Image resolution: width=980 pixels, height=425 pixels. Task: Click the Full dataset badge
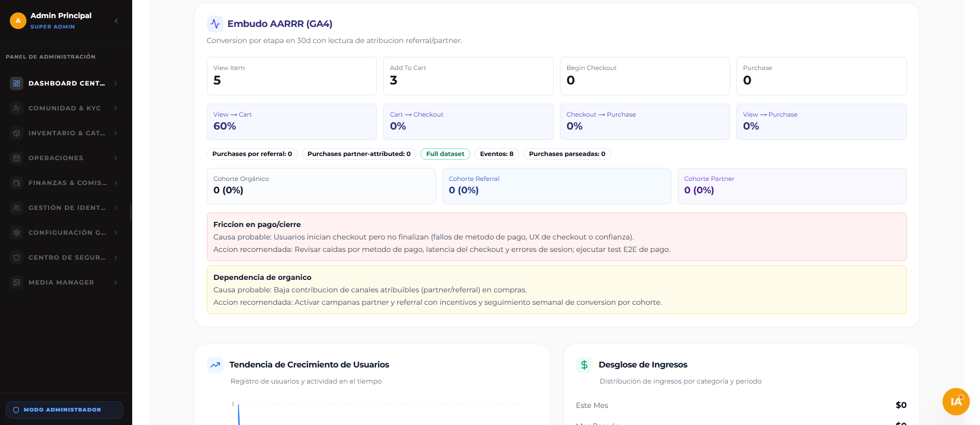[445, 154]
